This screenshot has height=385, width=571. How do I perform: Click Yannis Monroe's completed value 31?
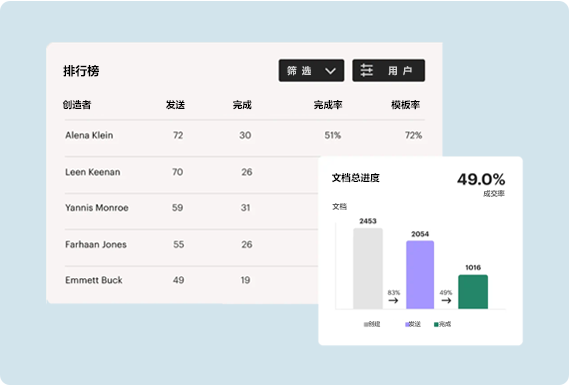(245, 208)
